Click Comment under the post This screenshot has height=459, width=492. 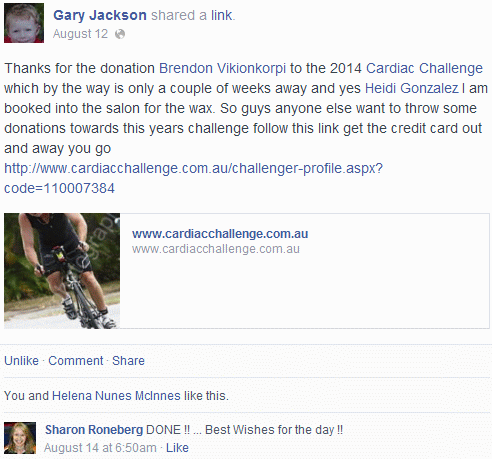(x=76, y=361)
